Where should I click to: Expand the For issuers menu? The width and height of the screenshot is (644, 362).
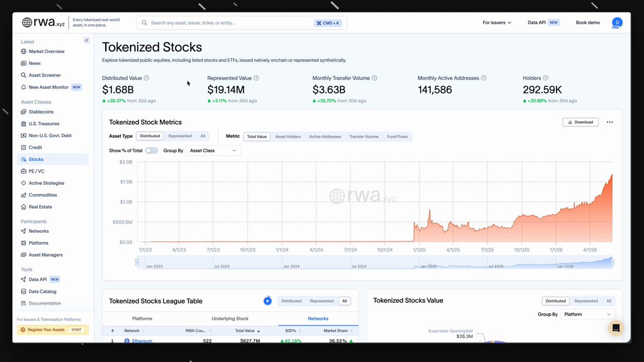coord(497,23)
